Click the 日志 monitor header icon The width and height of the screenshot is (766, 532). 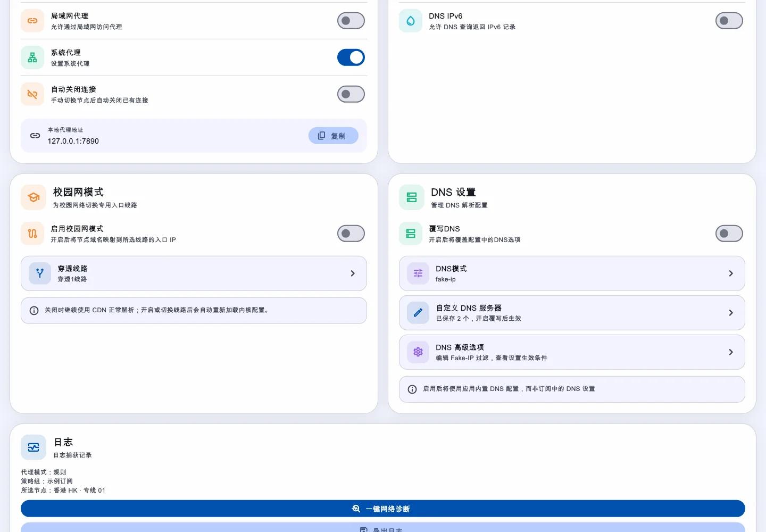[34, 447]
